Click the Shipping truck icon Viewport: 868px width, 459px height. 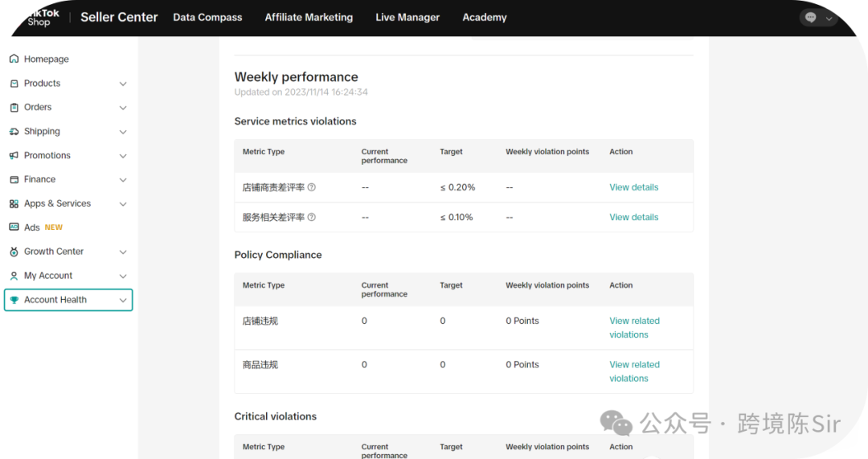coord(14,132)
